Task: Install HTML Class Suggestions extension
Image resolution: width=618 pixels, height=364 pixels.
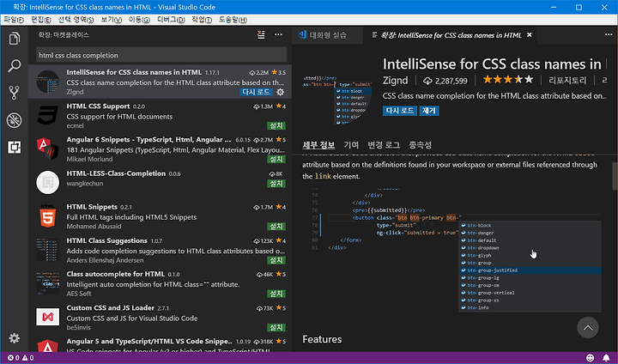Action: pyautogui.click(x=276, y=260)
